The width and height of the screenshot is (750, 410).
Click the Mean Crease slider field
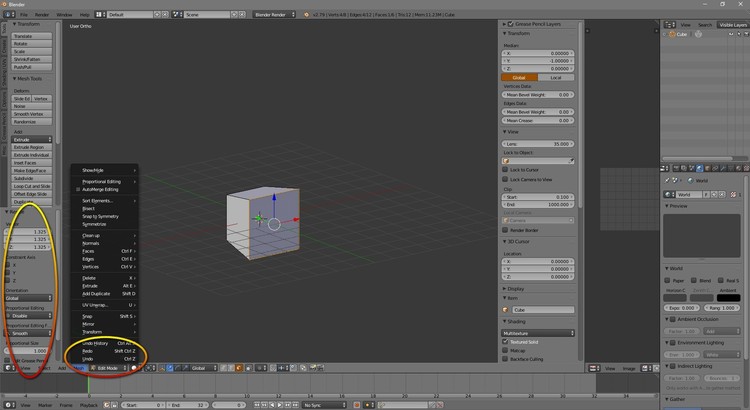coord(538,121)
